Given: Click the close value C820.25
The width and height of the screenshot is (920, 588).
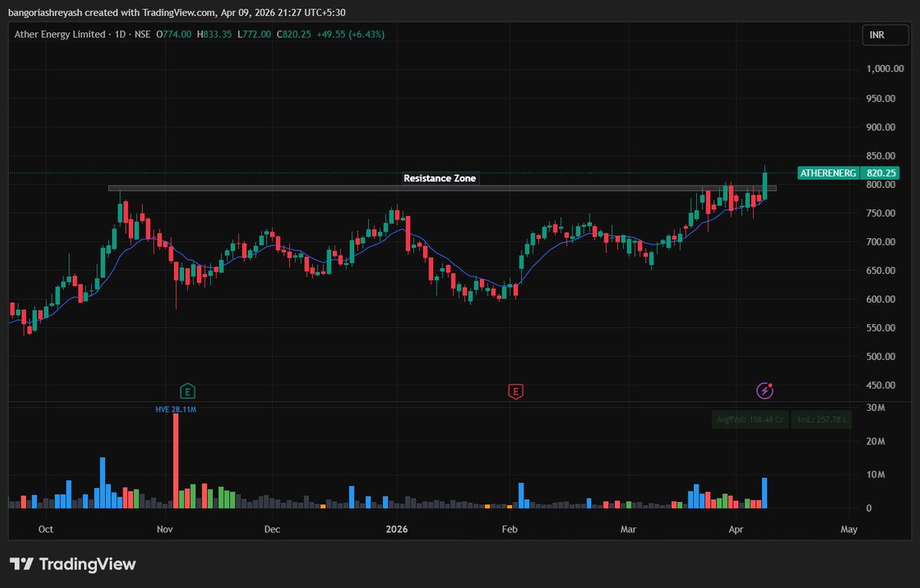Looking at the screenshot, I should (294, 34).
